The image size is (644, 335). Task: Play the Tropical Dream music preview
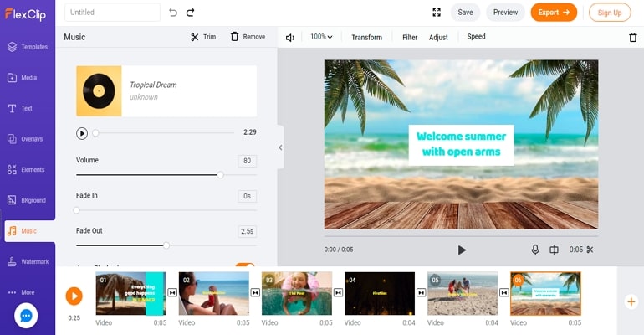tap(82, 133)
